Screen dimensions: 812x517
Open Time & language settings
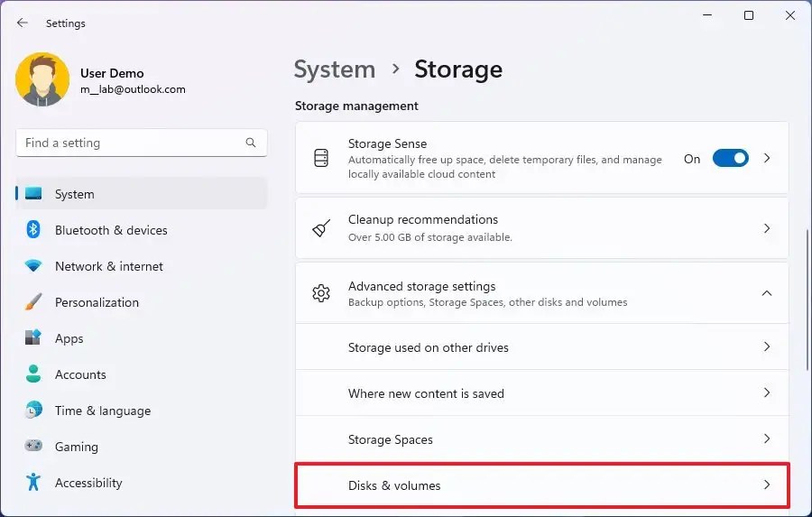pyautogui.click(x=102, y=411)
